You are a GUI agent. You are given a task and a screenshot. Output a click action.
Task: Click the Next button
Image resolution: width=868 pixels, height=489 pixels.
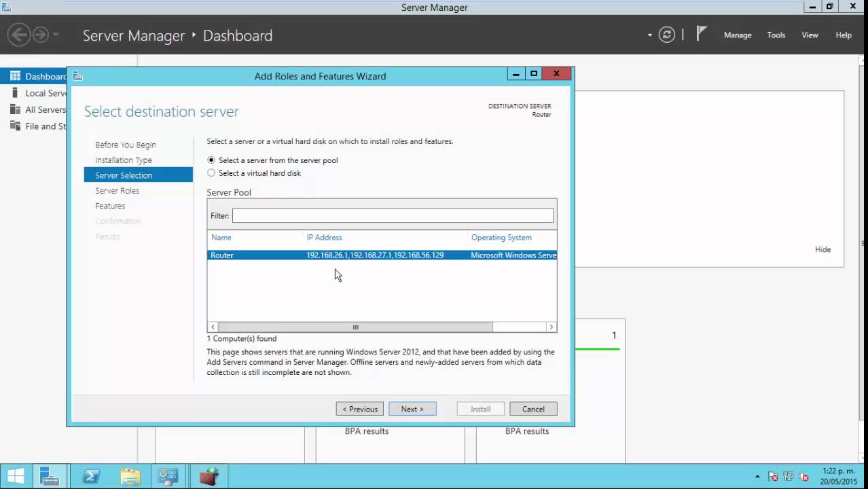click(x=412, y=409)
